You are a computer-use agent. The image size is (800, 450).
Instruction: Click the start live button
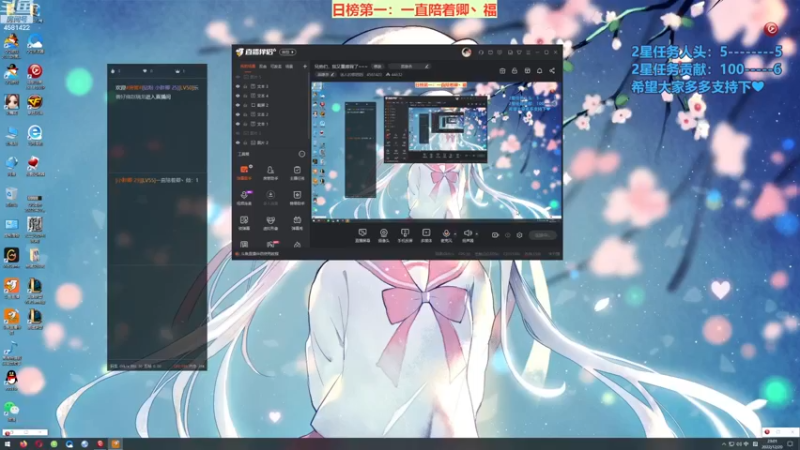tap(542, 235)
